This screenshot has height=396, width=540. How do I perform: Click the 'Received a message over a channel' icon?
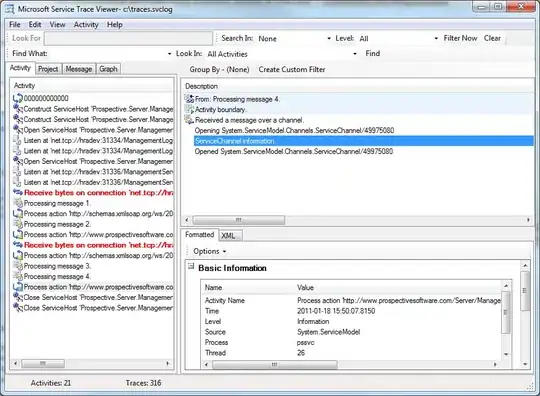(x=189, y=120)
